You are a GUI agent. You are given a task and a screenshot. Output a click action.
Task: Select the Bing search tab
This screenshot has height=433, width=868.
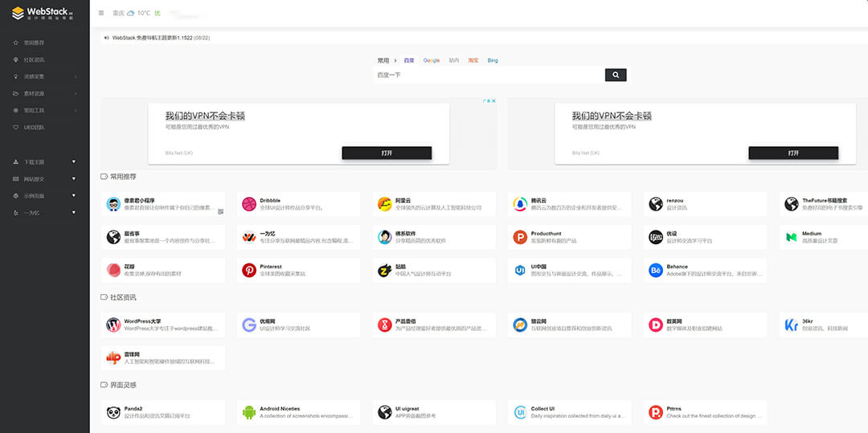(493, 60)
